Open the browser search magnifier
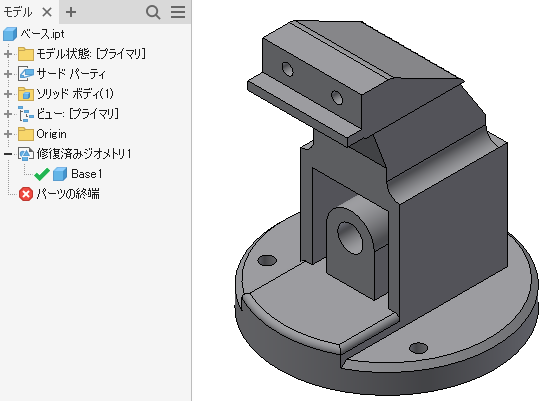This screenshot has height=401, width=544. click(153, 12)
